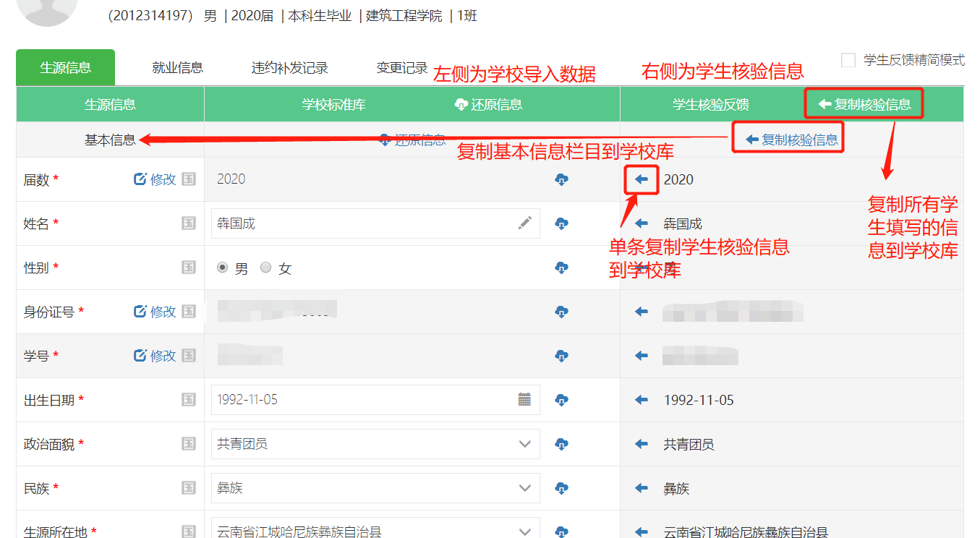This screenshot has height=538, width=980.
Task: Enable 学生反馈精简模式 checkbox
Action: point(848,61)
